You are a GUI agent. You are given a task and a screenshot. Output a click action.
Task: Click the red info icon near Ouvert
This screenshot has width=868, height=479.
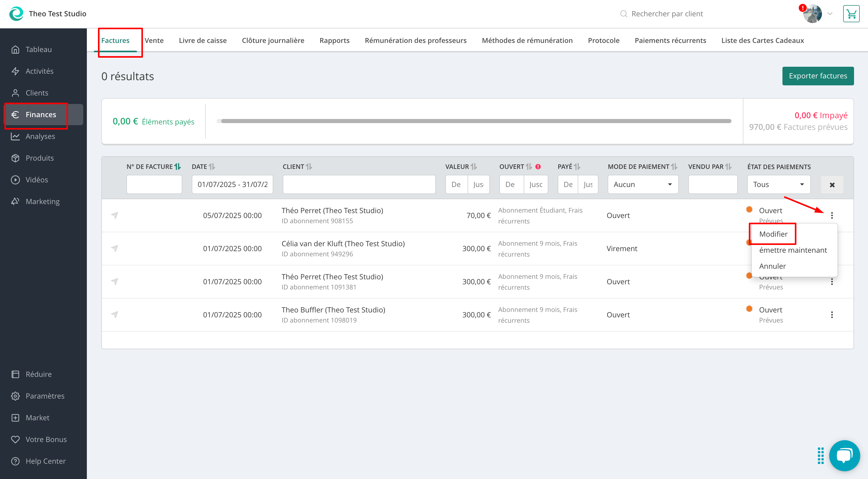coord(538,167)
